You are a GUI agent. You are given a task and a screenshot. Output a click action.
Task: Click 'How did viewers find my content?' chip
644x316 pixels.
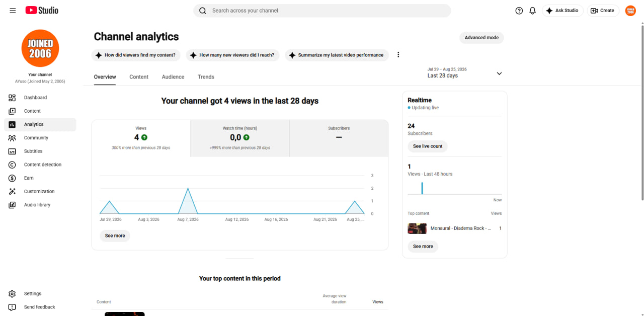[x=136, y=55]
